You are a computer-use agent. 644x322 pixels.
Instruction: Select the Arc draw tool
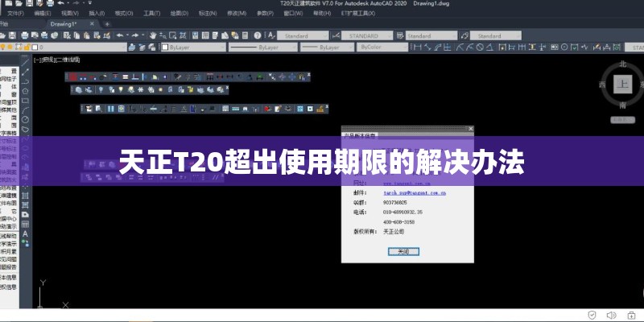coord(25,110)
